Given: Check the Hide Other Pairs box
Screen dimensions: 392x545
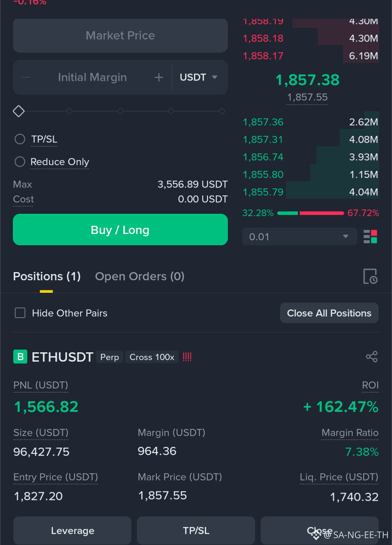Looking at the screenshot, I should pos(20,313).
